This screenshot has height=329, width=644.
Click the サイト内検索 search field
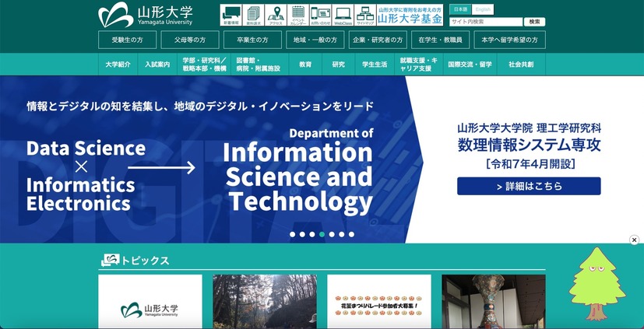[486, 22]
